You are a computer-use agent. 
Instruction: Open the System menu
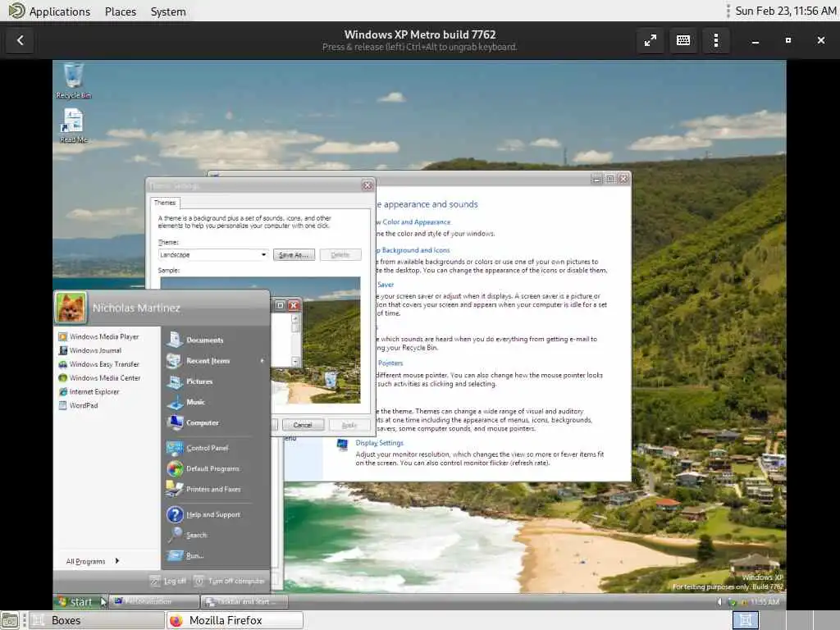168,11
